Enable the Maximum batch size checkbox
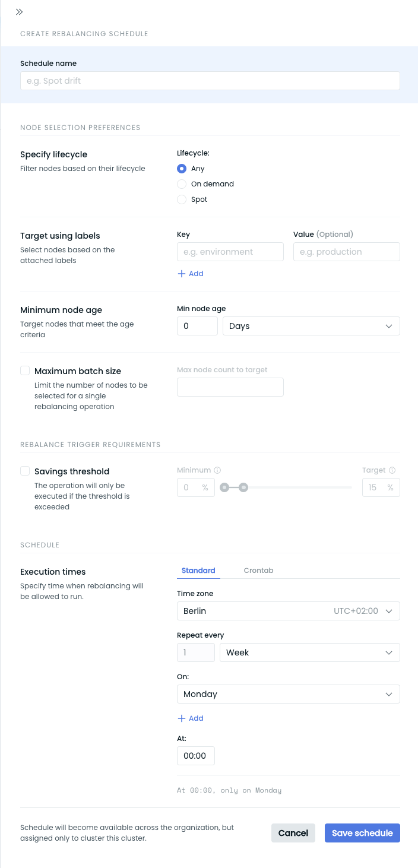Screen dimensions: 418x868 pyautogui.click(x=25, y=370)
